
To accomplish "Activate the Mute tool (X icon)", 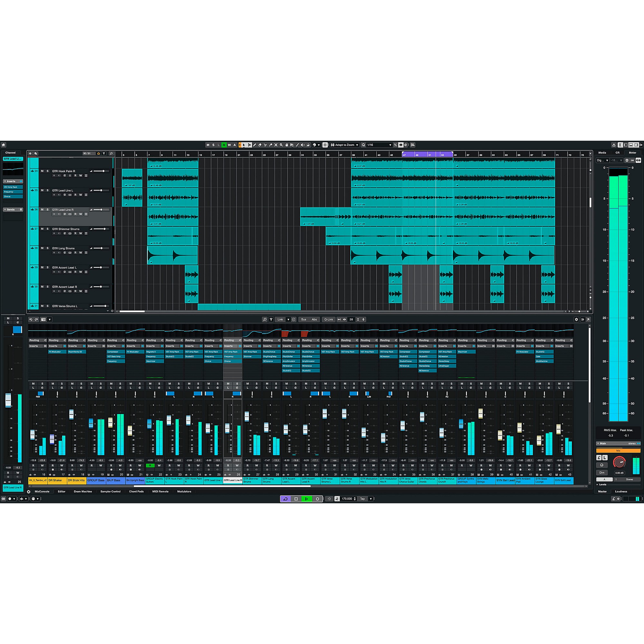I will [x=276, y=145].
